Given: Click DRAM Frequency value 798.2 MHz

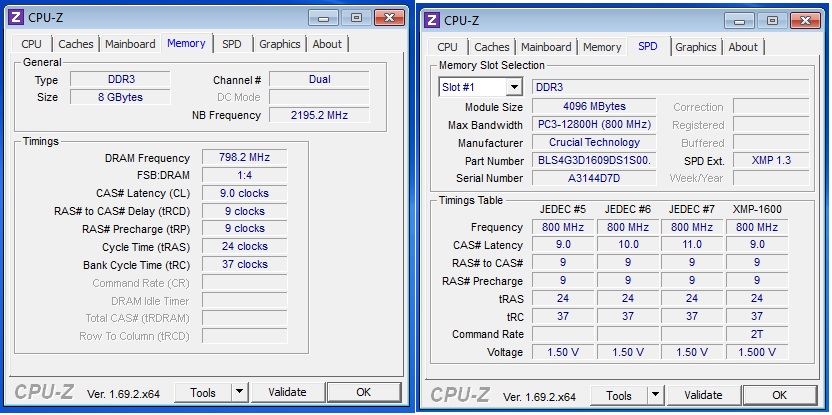Looking at the screenshot, I should tap(245, 158).
